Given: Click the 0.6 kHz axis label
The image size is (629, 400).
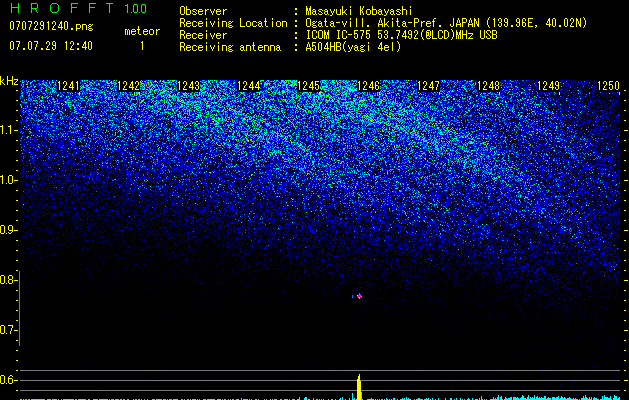Looking at the screenshot, I should 8,380.
